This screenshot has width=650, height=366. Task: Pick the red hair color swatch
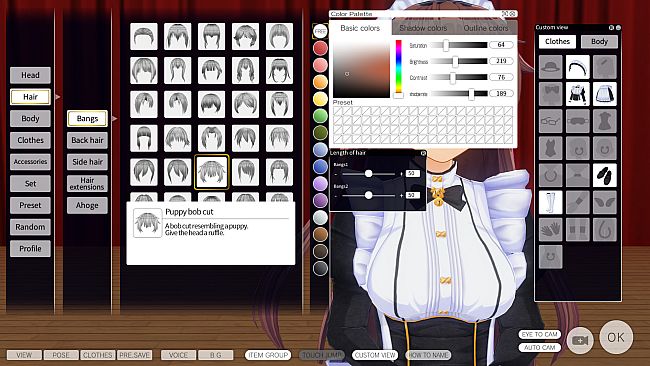coord(320,48)
